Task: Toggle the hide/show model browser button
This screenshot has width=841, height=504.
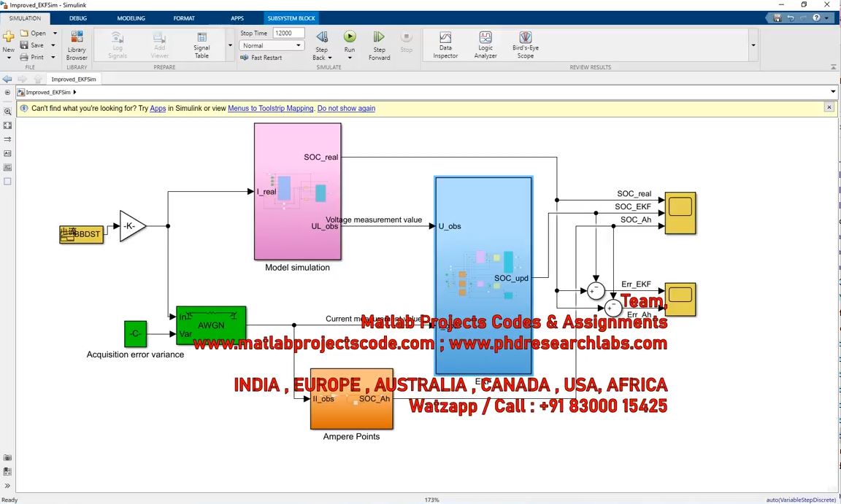Action: point(7,93)
